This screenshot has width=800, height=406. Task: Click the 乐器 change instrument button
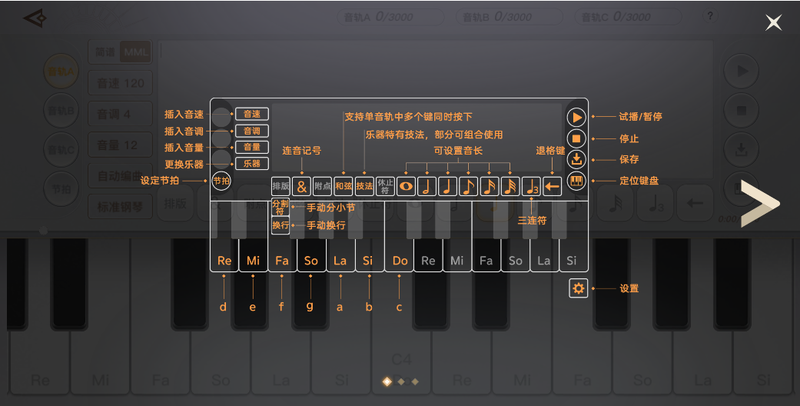coord(252,163)
